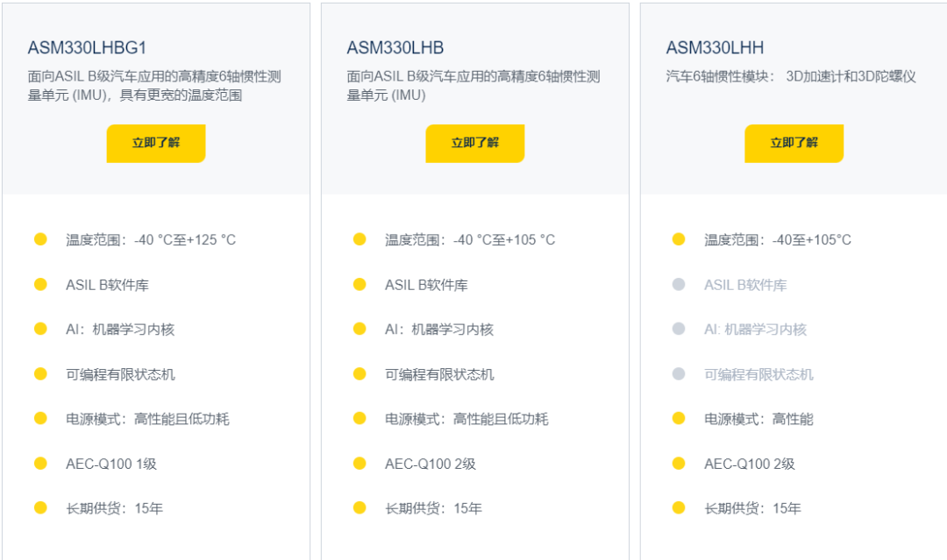The height and width of the screenshot is (560, 947).
Task: Click 温度范围: -40 °C至+125 °C text
Action: point(151,240)
